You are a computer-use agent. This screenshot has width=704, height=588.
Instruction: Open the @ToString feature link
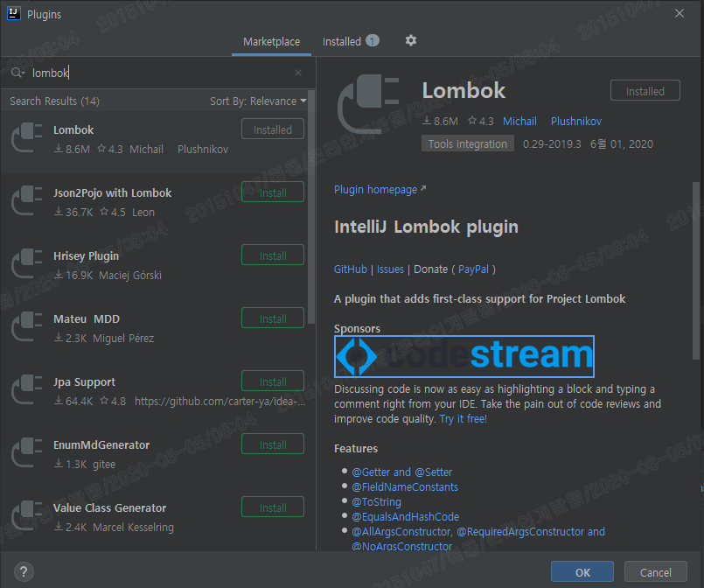point(376,501)
